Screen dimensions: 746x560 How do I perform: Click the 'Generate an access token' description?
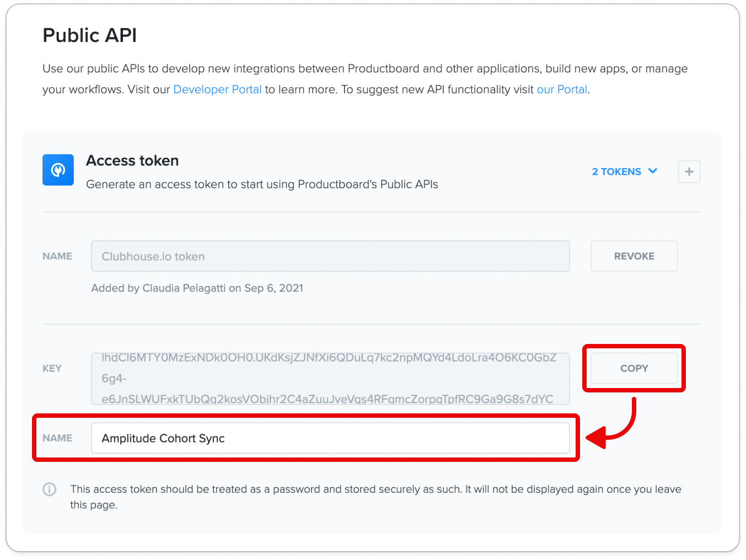click(262, 185)
